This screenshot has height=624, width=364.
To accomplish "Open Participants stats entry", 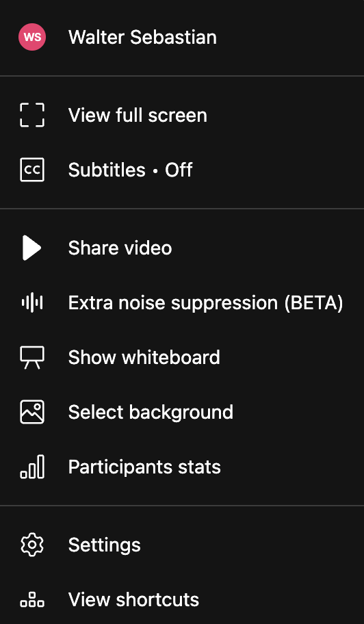I will pyautogui.click(x=182, y=467).
